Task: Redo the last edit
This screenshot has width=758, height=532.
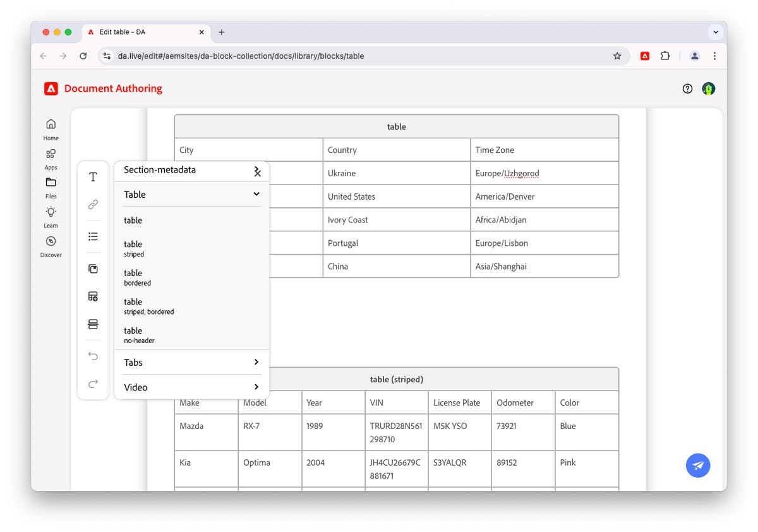Action: 93,384
